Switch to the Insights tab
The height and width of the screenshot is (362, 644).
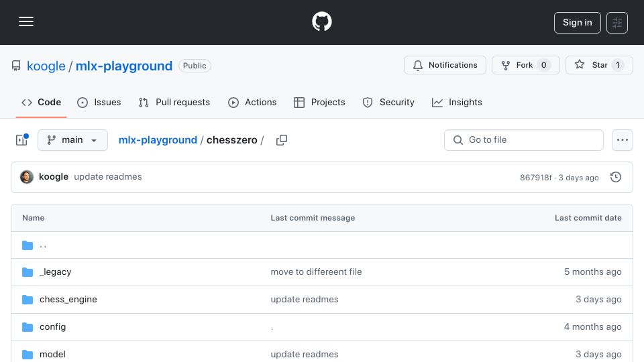point(457,102)
